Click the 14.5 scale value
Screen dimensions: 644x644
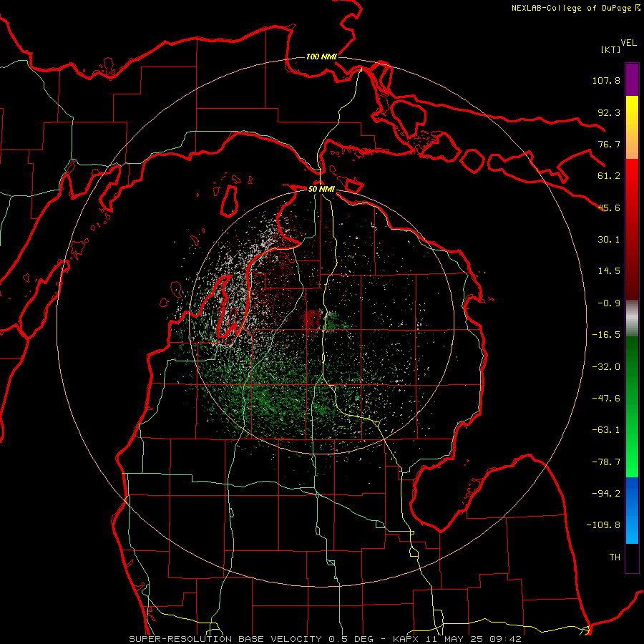click(x=609, y=271)
